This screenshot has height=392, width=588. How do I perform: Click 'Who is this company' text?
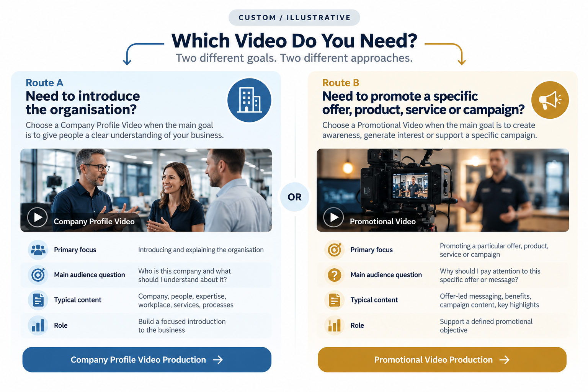point(185,275)
